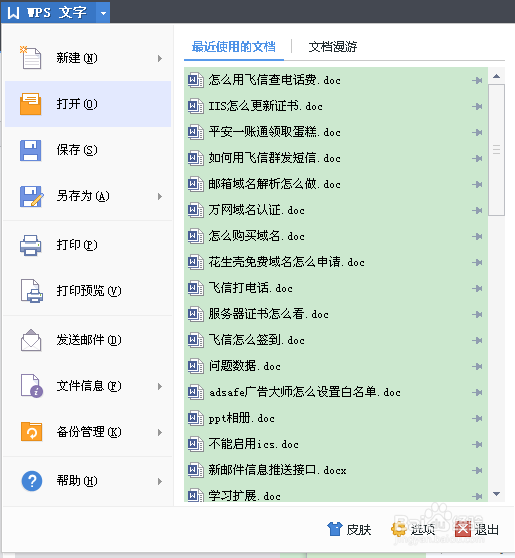515x558 pixels.
Task: Click document icon for 飞信打电话.doc
Action: click(195, 288)
